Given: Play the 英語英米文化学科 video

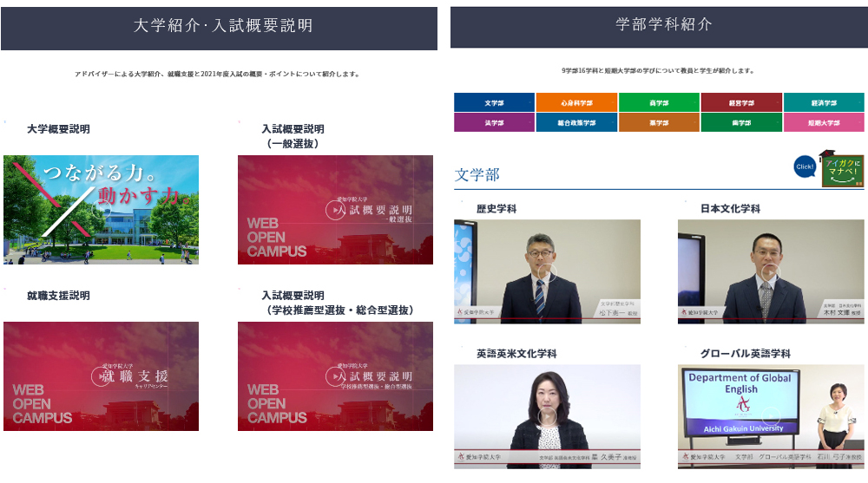Looking at the screenshot, I should pos(548,416).
